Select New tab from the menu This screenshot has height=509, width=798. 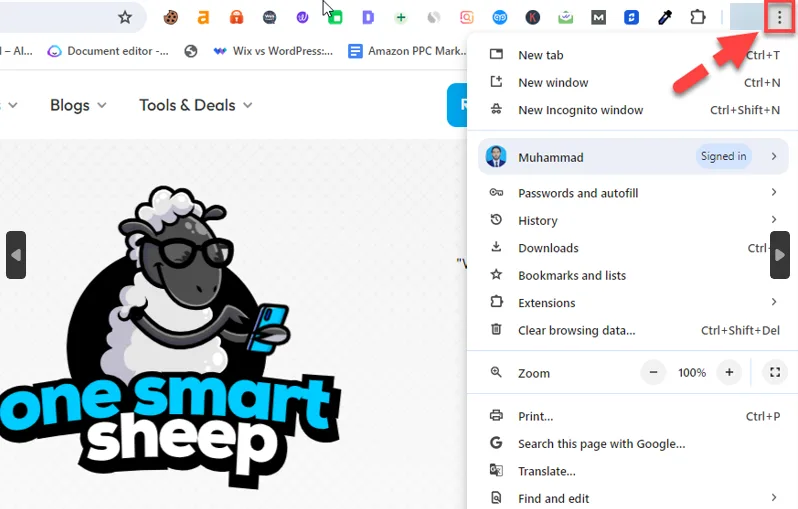pos(633,55)
